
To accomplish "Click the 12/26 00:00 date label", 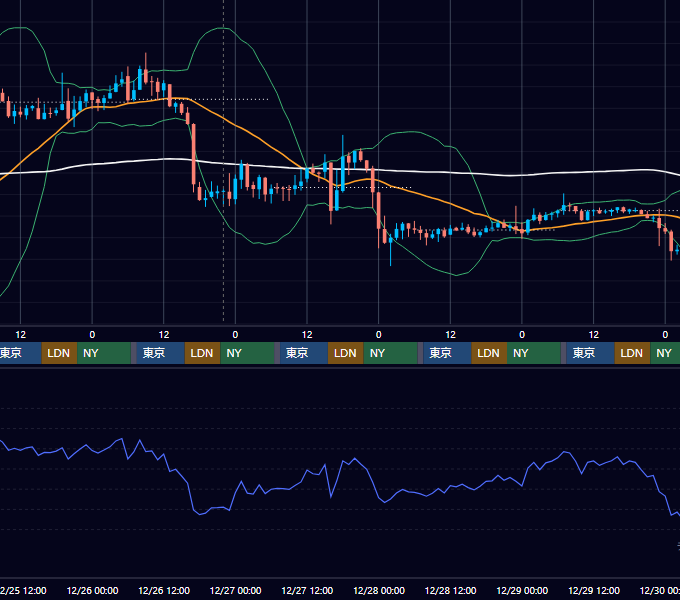I will click(x=92, y=590).
